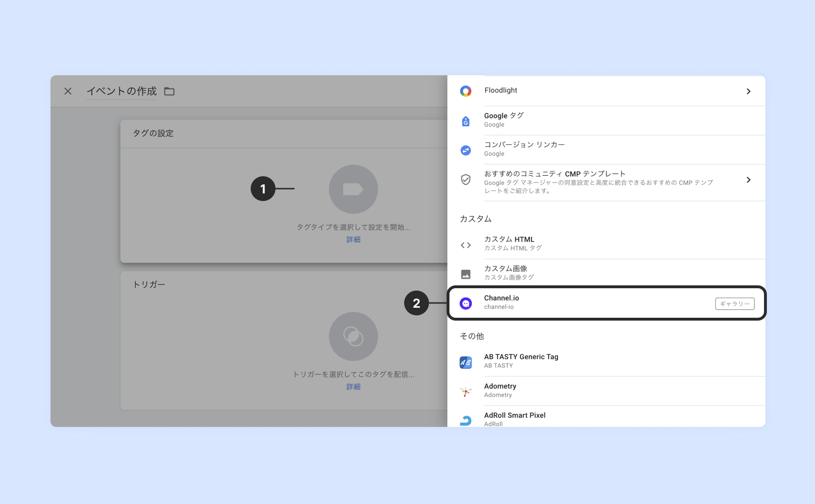Click the text タグタイプを選択して設定を開始...

point(353,227)
